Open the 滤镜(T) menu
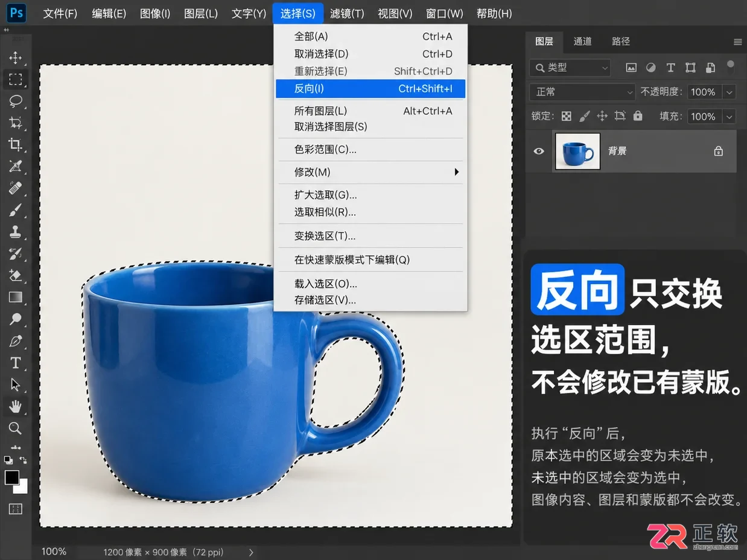The width and height of the screenshot is (747, 560). [347, 13]
